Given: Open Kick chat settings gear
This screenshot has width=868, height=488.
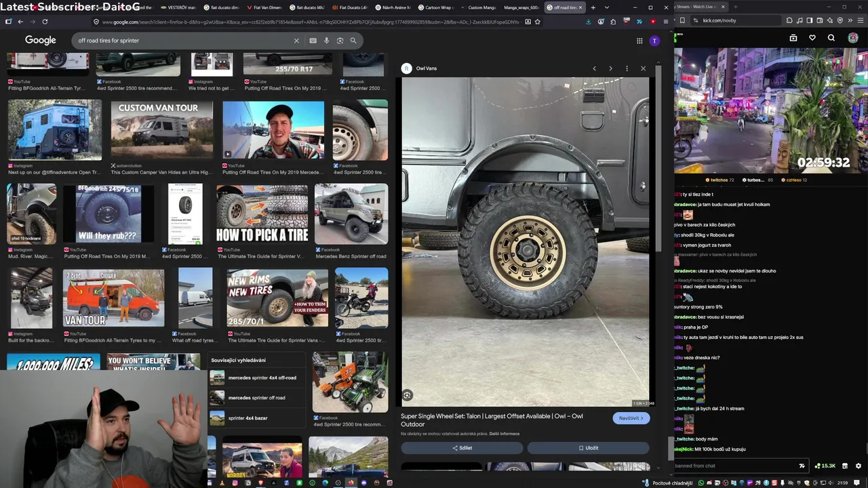Looking at the screenshot, I should [x=859, y=466].
